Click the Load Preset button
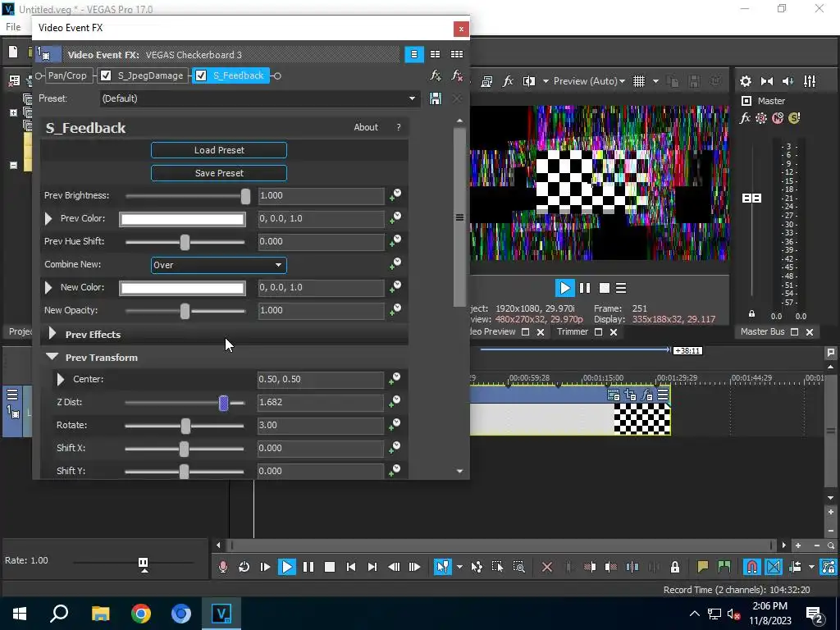The width and height of the screenshot is (840, 630). click(x=218, y=150)
